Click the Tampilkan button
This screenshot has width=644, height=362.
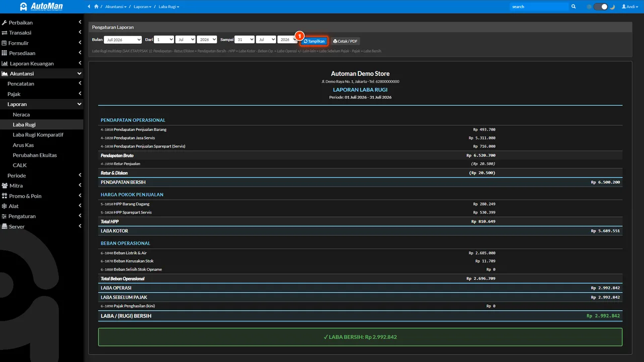coord(314,41)
